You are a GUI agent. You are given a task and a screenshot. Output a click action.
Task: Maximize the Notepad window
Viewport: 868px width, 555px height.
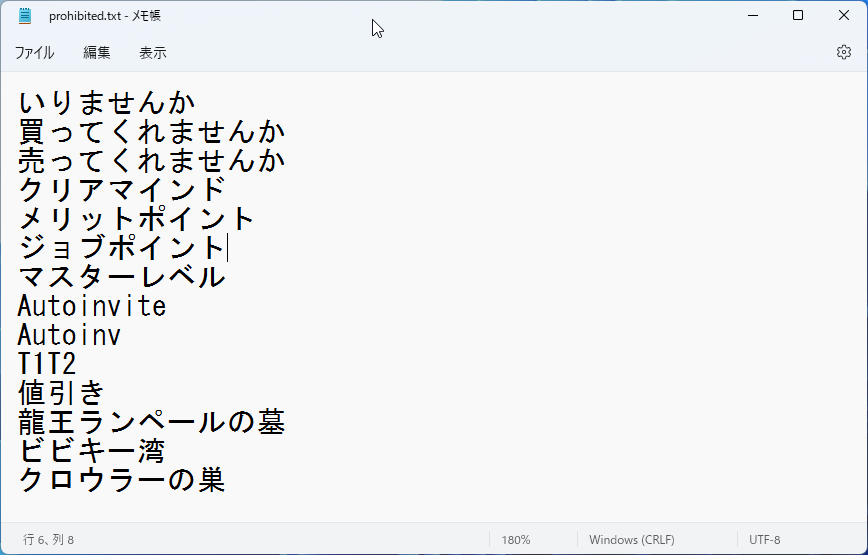798,15
